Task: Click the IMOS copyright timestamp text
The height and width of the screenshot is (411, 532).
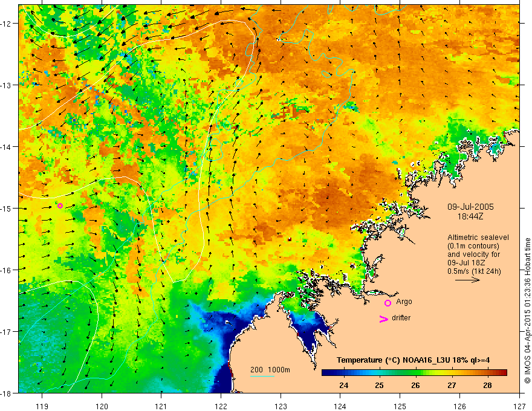Action: pos(527,311)
